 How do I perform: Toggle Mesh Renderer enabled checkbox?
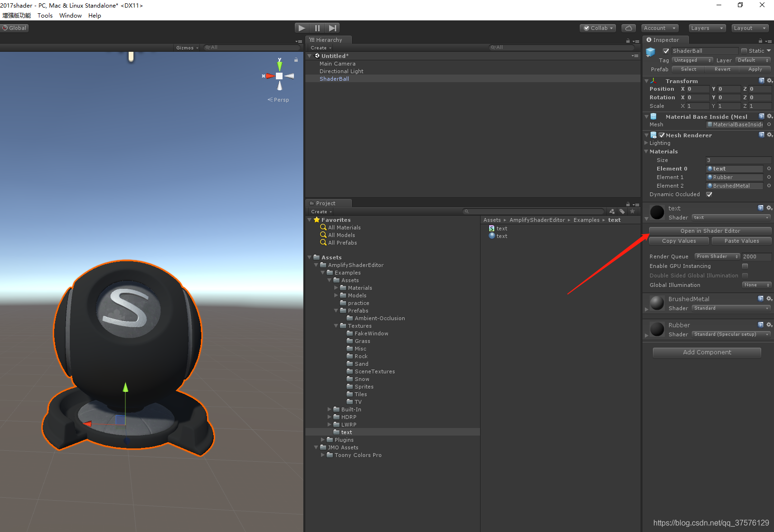(662, 135)
